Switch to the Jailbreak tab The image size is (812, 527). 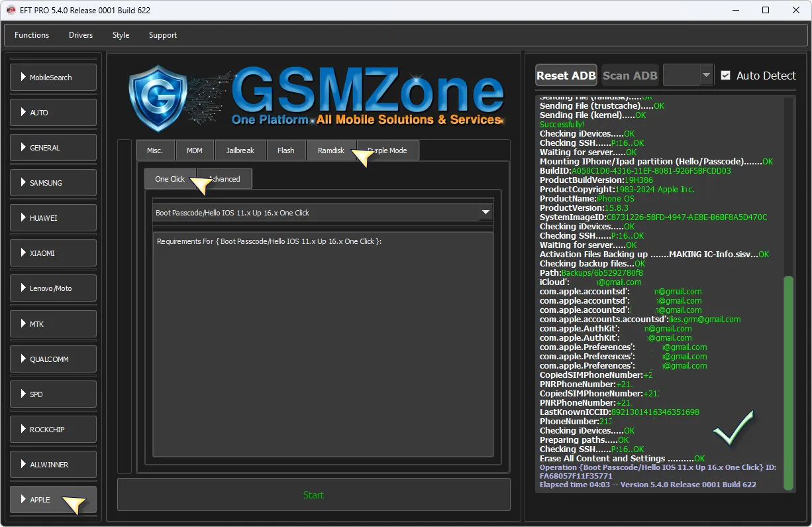pos(240,150)
